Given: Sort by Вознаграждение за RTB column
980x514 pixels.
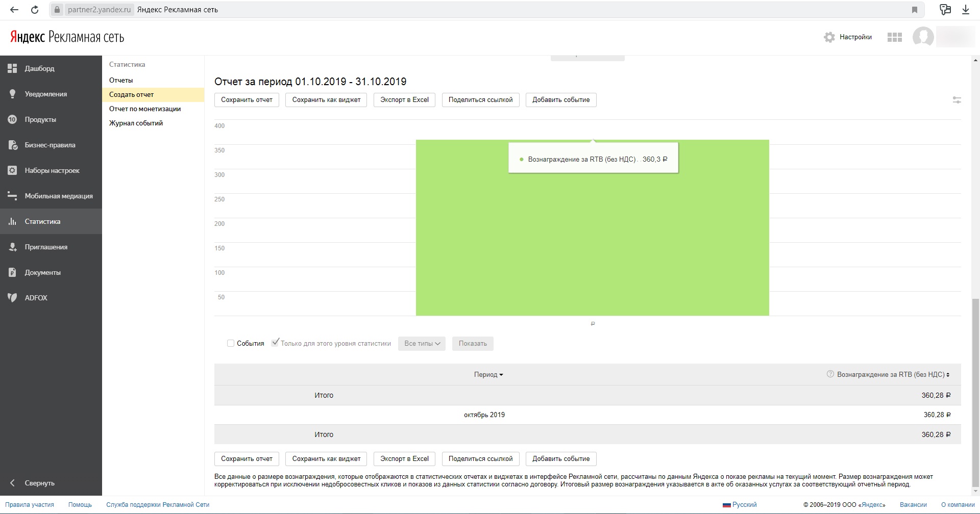Looking at the screenshot, I should [893, 375].
